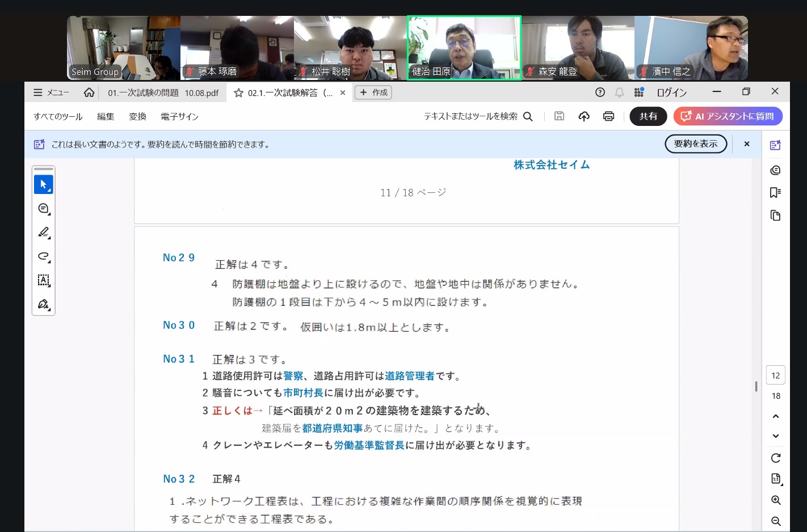Select the text box tool

(43, 280)
